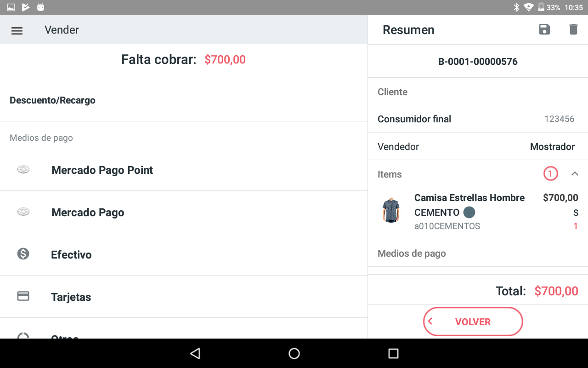The height and width of the screenshot is (368, 588).
Task: Tap the CEMENTO gray color swatch
Action: 469,212
